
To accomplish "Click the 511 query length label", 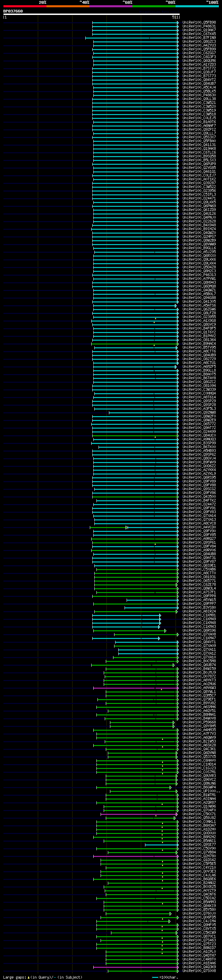I will tap(175, 17).
